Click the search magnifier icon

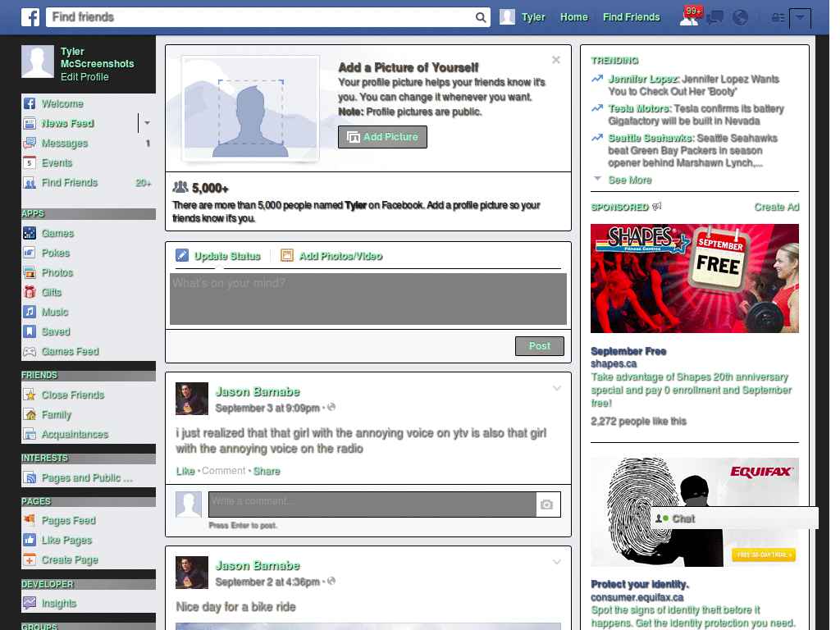tap(481, 17)
